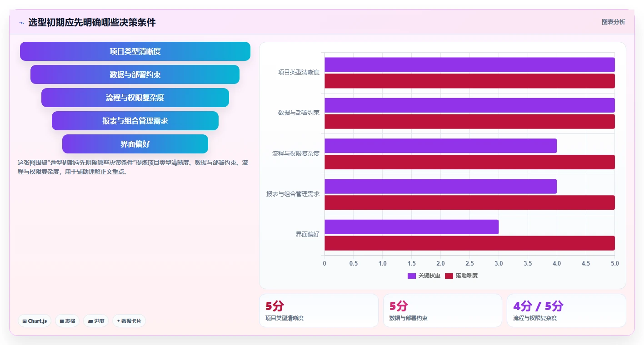Toggle the 关键权重 legend purple swatch
Viewport: 644px width, 345px height.
pos(412,276)
